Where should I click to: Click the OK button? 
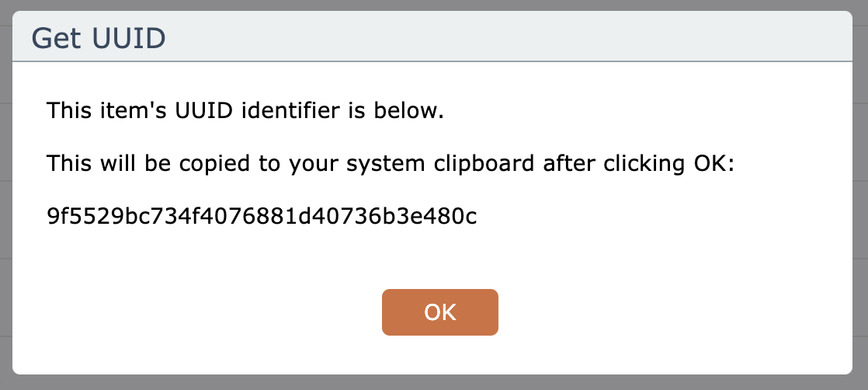click(x=439, y=312)
